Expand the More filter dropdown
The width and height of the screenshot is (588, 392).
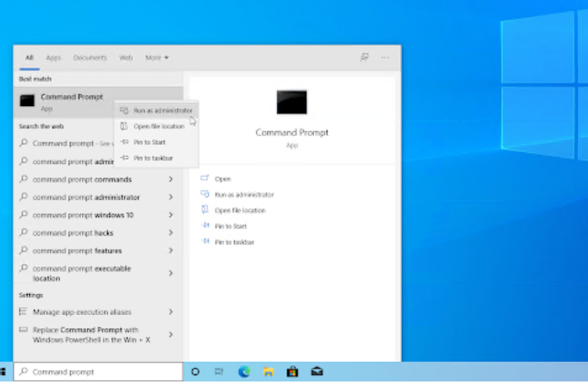(x=157, y=58)
